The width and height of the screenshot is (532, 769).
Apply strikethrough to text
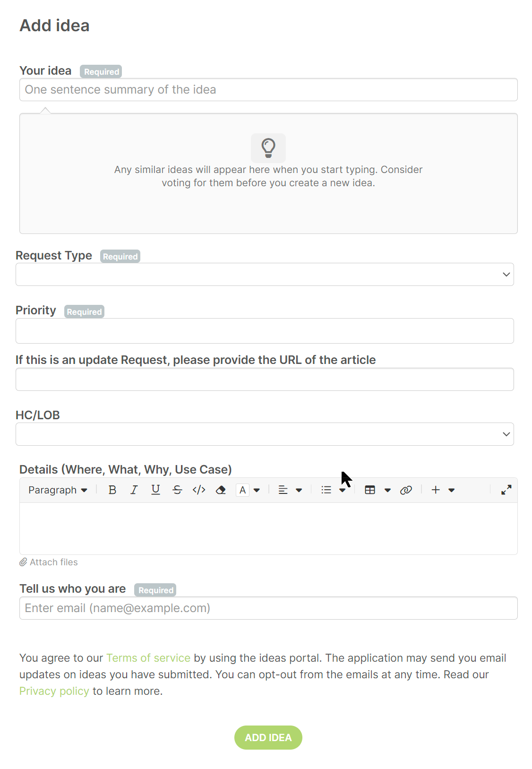[x=177, y=490]
